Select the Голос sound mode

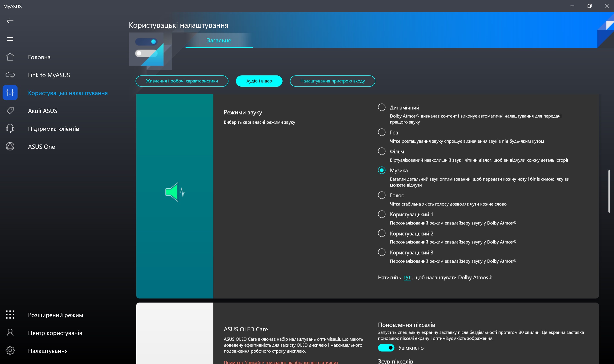[x=382, y=195]
